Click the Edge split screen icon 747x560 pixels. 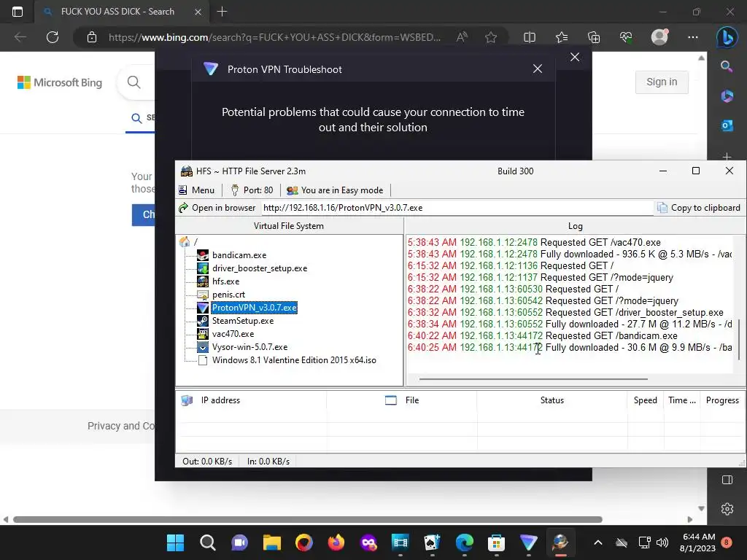point(530,37)
